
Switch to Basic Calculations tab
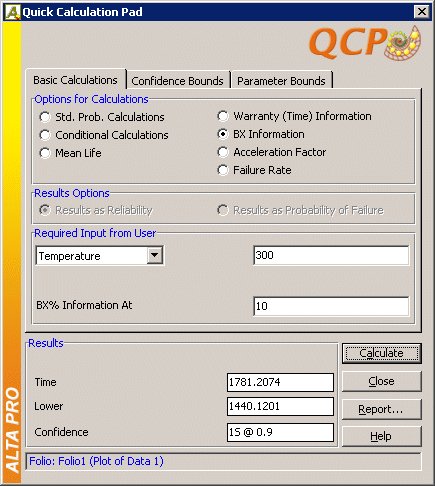point(75,80)
